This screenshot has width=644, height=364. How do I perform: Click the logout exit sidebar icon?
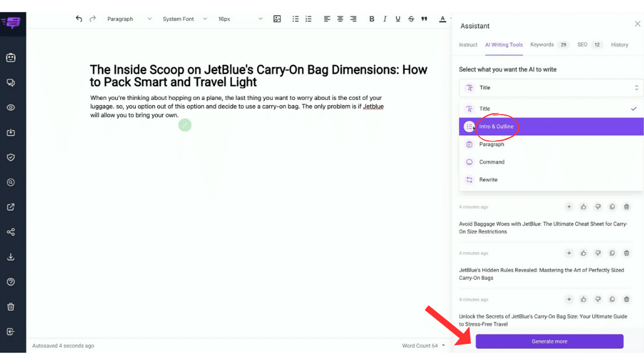11,331
